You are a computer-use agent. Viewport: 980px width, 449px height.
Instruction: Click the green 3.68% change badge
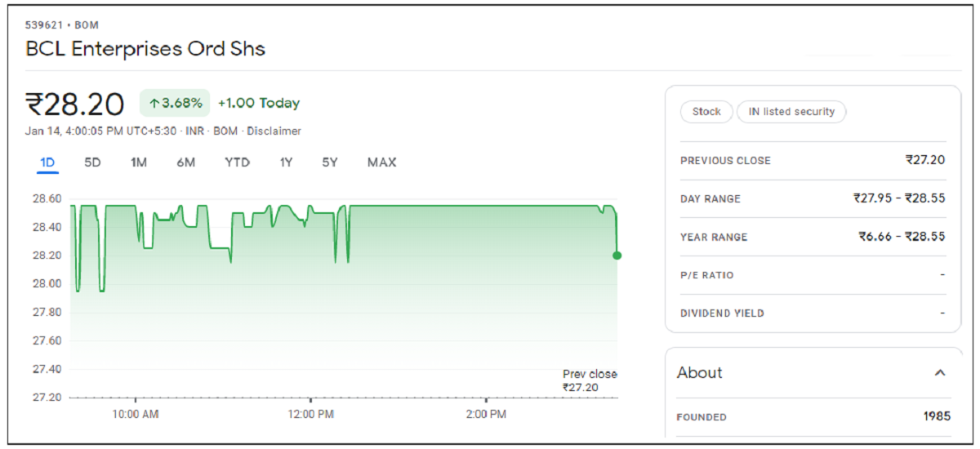[x=176, y=103]
